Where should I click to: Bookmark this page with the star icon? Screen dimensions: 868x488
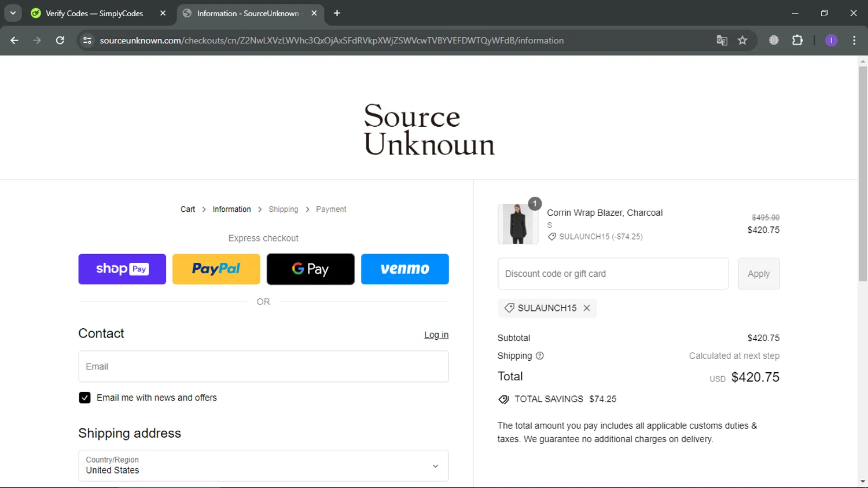(742, 41)
